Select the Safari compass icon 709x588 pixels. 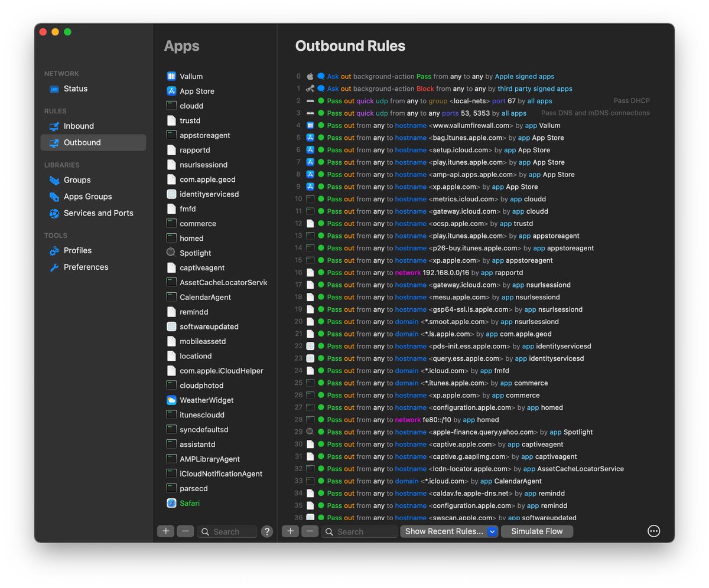(x=171, y=503)
